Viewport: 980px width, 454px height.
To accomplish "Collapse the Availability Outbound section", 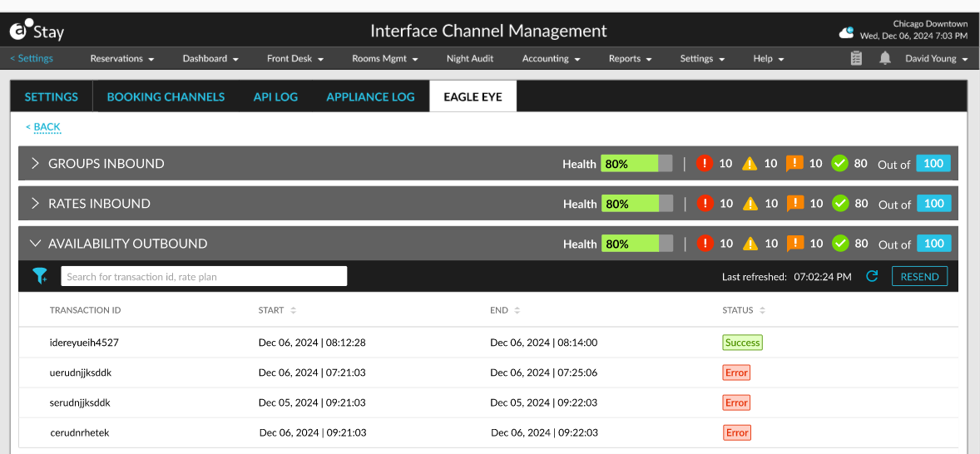I will pyautogui.click(x=35, y=244).
